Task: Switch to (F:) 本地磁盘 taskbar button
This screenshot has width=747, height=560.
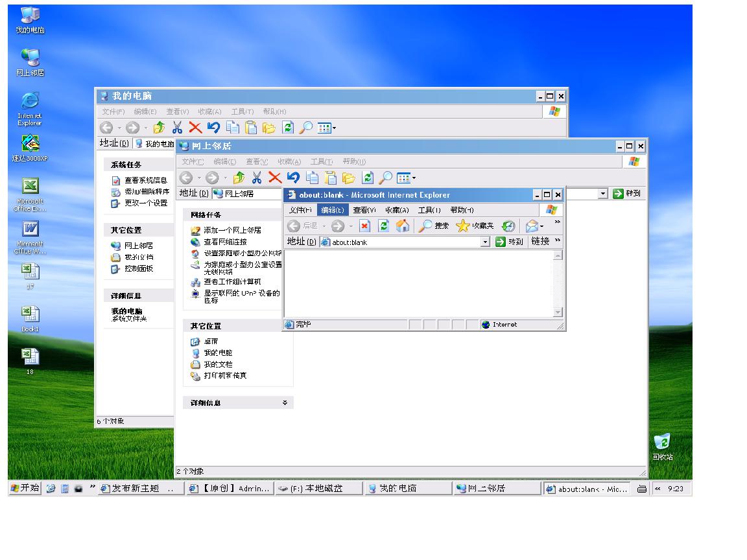Action: point(318,489)
